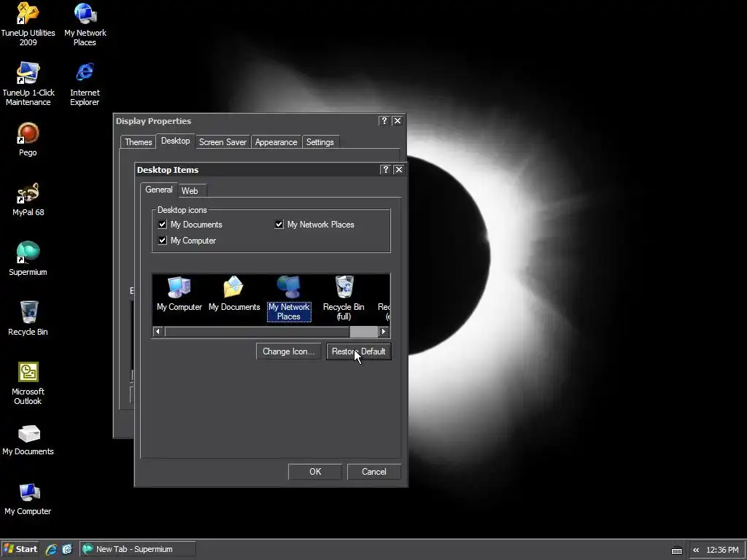Close the Display Properties window
This screenshot has height=560, width=747.
[398, 121]
